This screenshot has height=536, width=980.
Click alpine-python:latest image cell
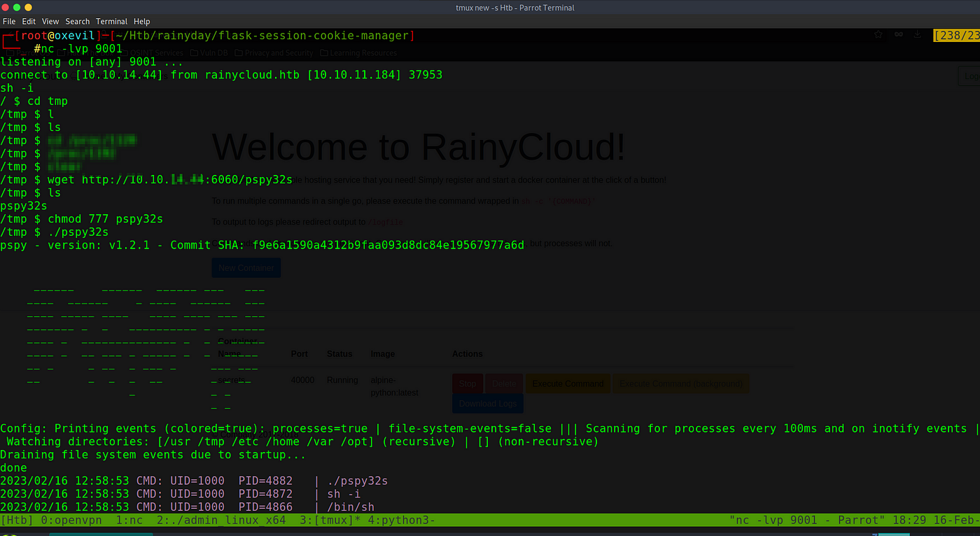pyautogui.click(x=395, y=386)
